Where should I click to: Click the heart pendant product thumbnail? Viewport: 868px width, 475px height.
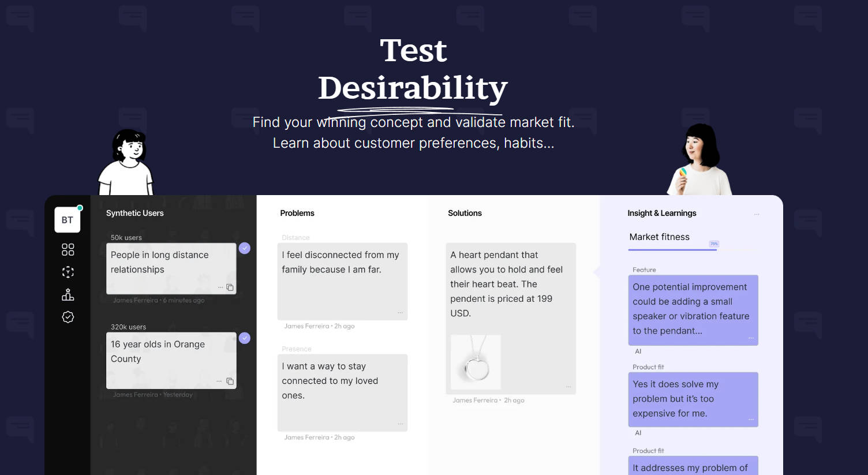pyautogui.click(x=476, y=362)
